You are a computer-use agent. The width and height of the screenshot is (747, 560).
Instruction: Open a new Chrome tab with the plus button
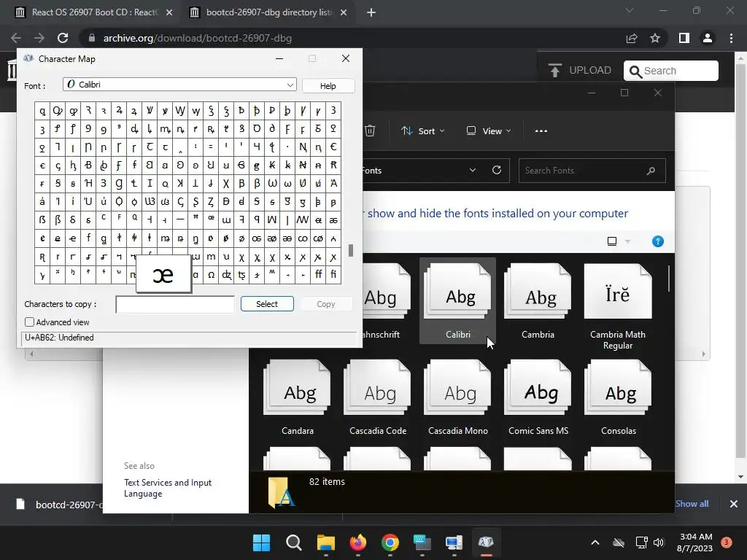point(371,13)
